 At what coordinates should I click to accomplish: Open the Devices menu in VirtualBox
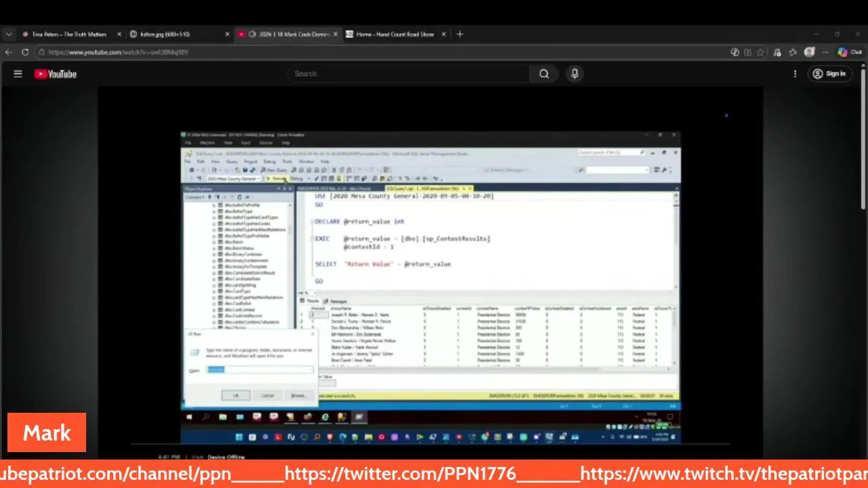pyautogui.click(x=266, y=143)
